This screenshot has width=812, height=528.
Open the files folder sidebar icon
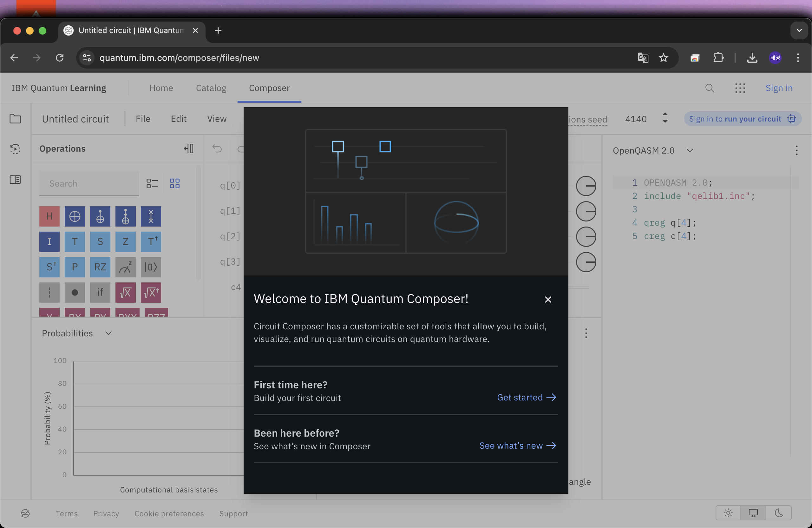coord(15,119)
